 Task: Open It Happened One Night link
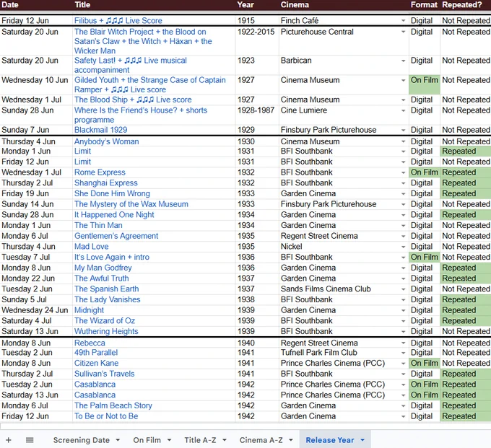point(114,215)
